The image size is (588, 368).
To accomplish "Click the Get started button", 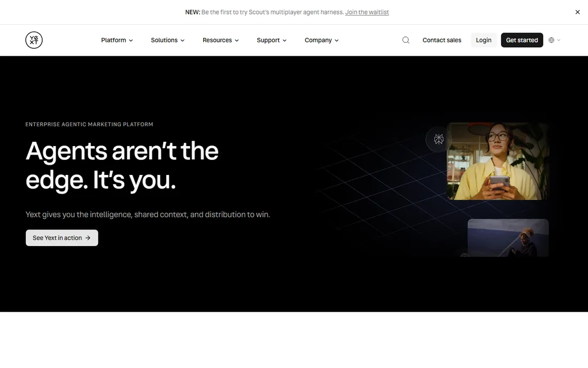I will click(x=522, y=40).
